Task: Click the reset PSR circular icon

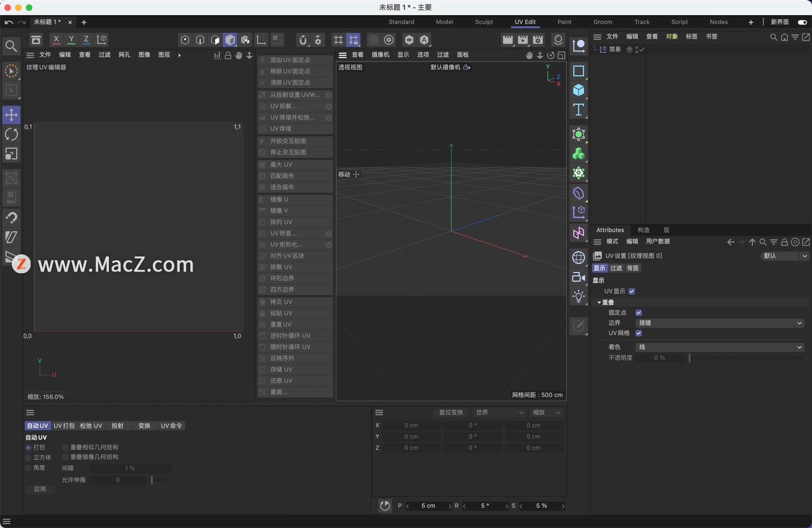Action: 385,505
